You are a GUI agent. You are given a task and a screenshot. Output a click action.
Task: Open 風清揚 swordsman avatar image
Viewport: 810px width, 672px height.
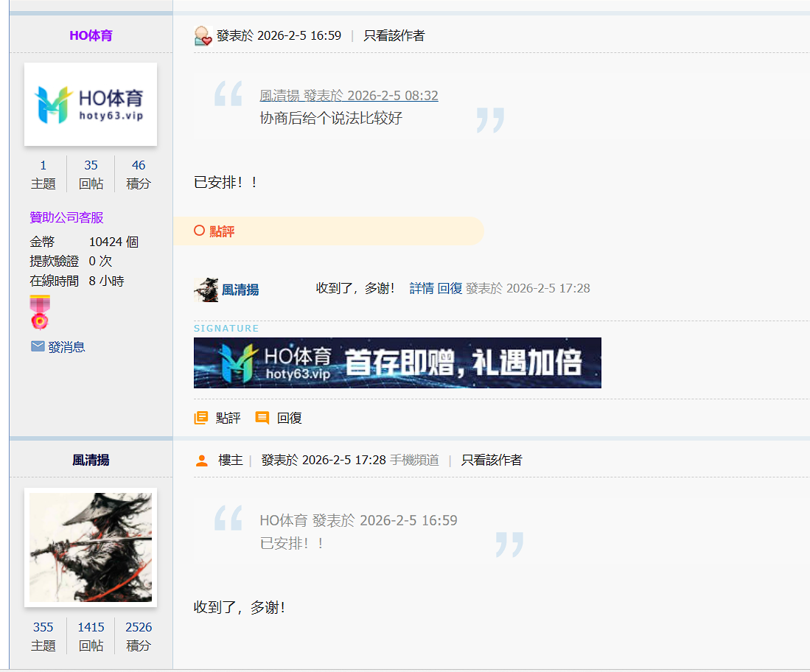91,547
